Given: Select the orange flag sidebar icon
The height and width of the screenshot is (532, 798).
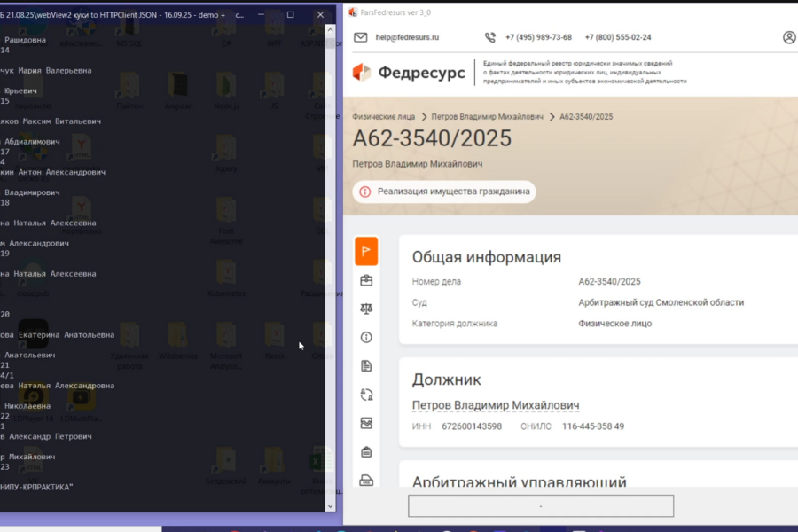Looking at the screenshot, I should tap(366, 251).
